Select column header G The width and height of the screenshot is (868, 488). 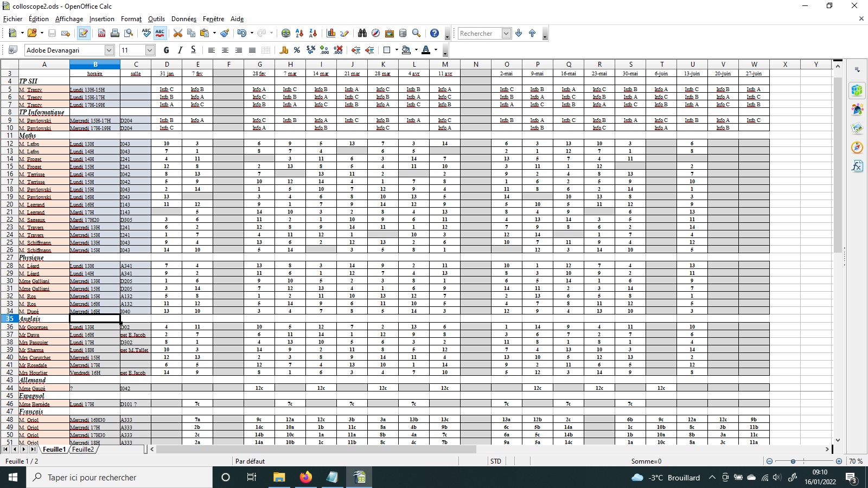pos(259,65)
